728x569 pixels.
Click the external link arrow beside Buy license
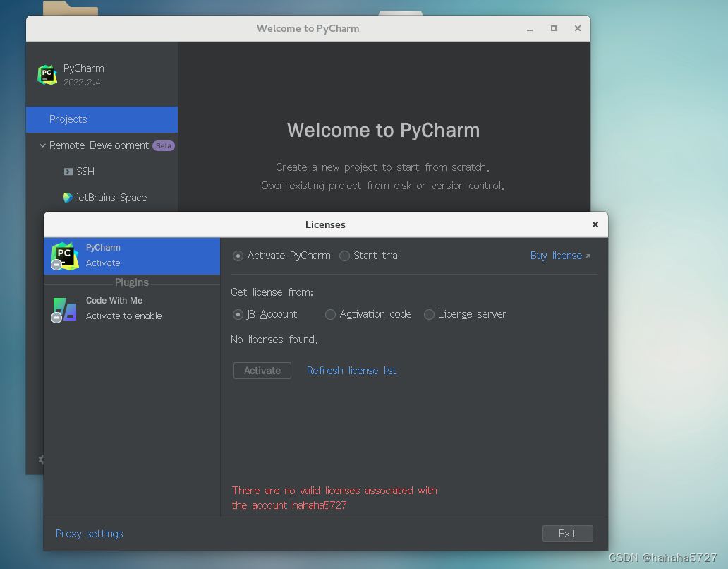click(x=588, y=256)
